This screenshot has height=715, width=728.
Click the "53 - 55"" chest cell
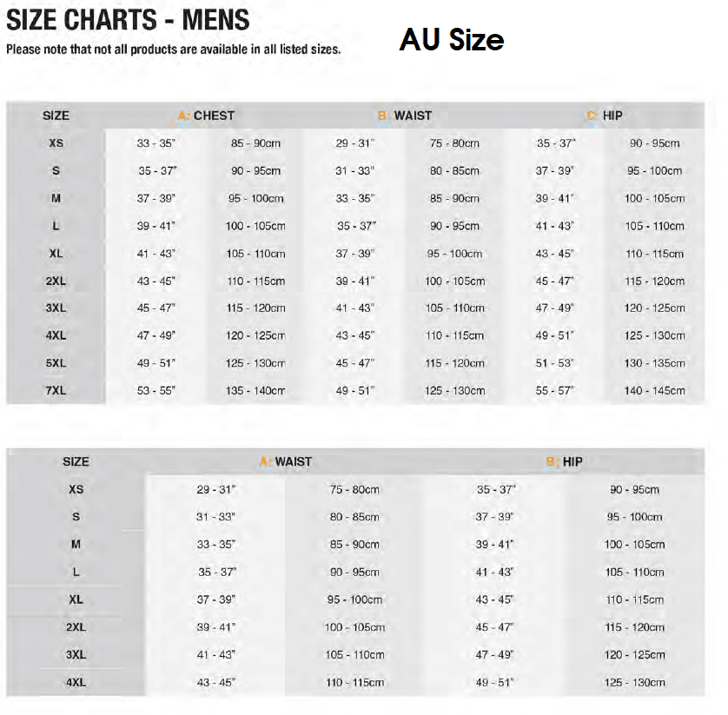[x=156, y=391]
